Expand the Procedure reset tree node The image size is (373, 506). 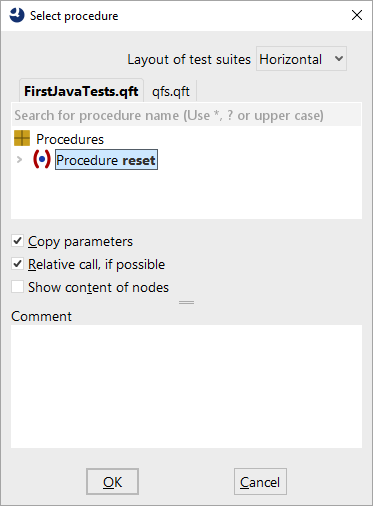pos(19,160)
